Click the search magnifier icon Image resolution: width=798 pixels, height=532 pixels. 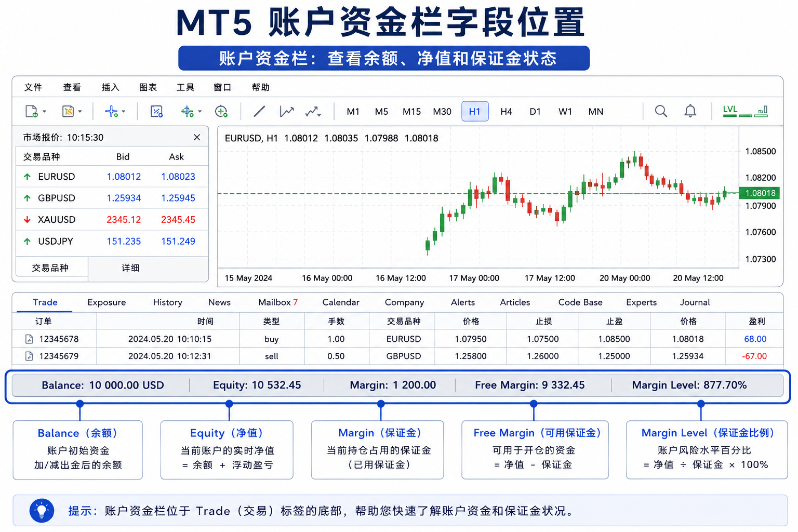coord(661,111)
